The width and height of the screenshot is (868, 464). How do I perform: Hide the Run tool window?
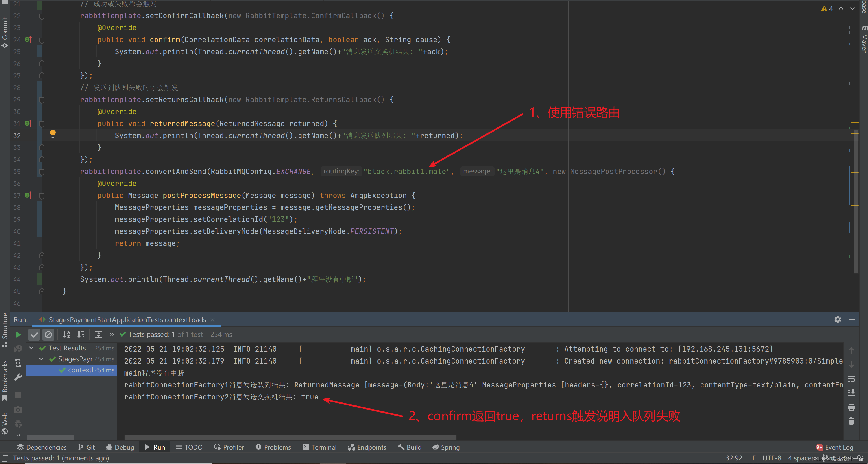coord(852,319)
